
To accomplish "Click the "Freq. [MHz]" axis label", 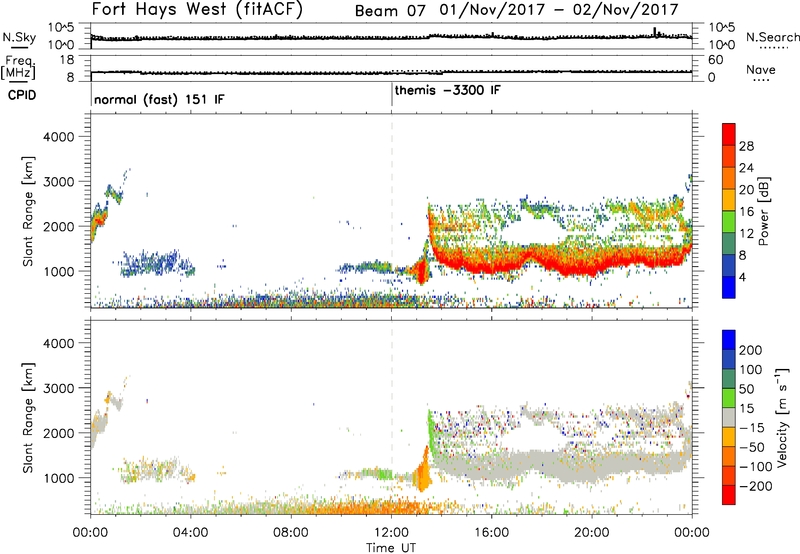I will point(18,67).
